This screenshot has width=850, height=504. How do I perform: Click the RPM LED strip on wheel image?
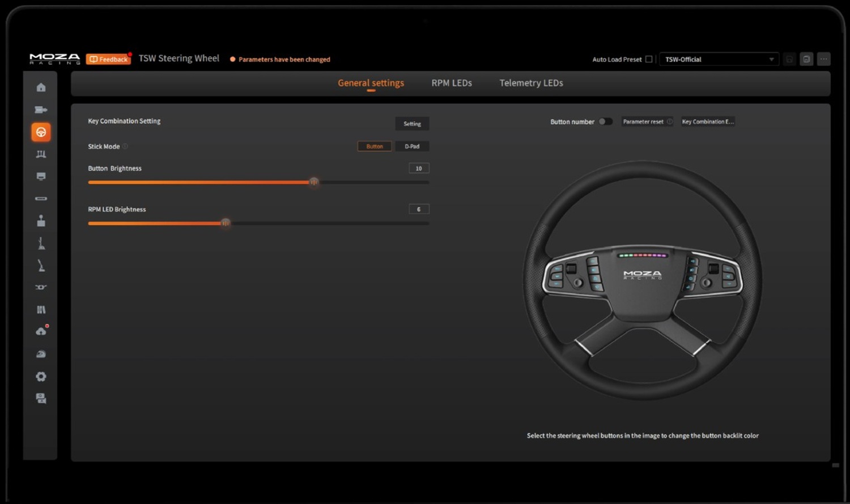[x=643, y=255]
